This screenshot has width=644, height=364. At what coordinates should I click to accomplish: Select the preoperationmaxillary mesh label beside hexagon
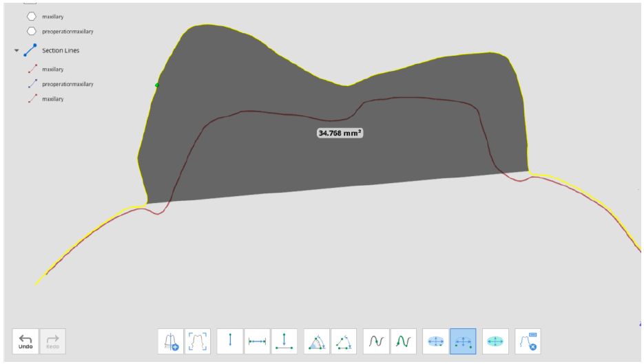click(x=67, y=32)
